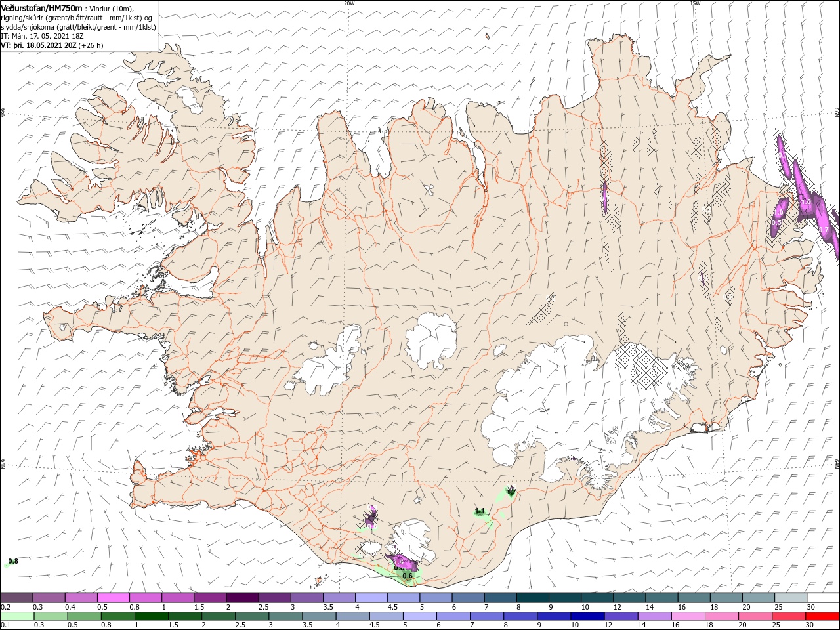The width and height of the screenshot is (840, 630).
Task: Select the white 30 swatch, upper legend row
Action: (823, 597)
